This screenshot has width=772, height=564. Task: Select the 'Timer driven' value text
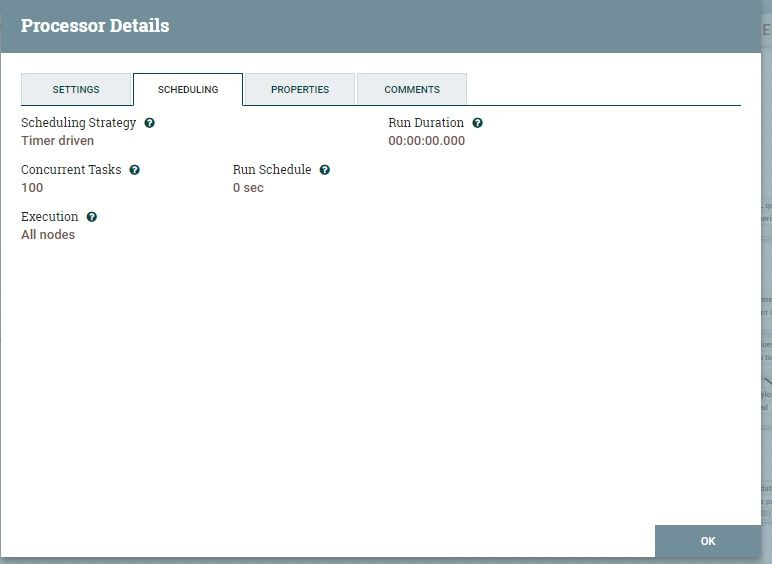tap(58, 141)
